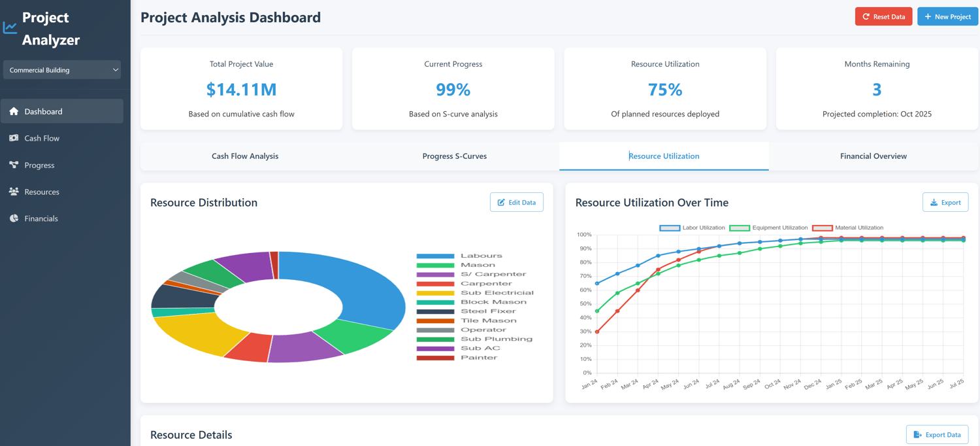Viewport: 980px width, 446px height.
Task: Toggle the Painter legend entry
Action: point(457,358)
